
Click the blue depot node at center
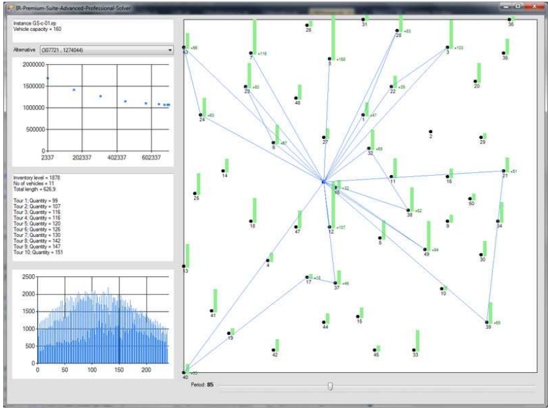point(323,181)
